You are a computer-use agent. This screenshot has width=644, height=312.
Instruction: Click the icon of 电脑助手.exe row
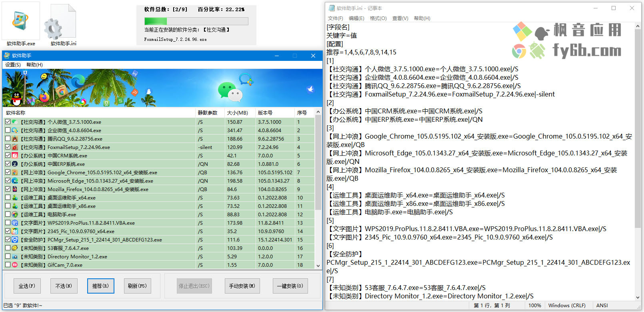[x=15, y=214]
